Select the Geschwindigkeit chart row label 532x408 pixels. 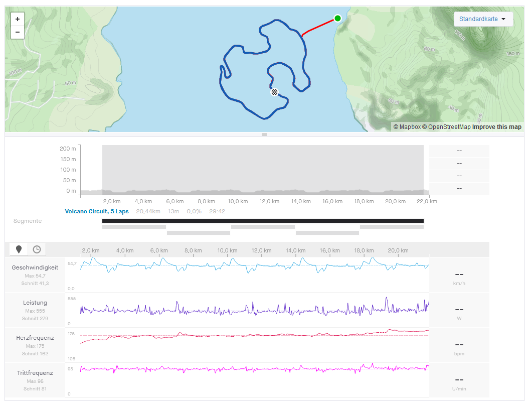(x=35, y=267)
